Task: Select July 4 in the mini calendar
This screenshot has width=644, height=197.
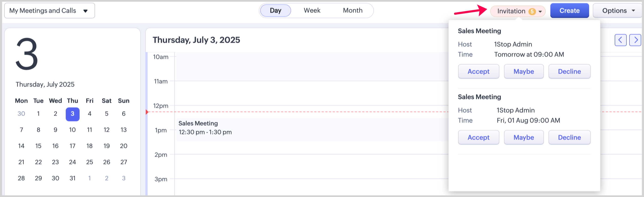Action: 89,114
